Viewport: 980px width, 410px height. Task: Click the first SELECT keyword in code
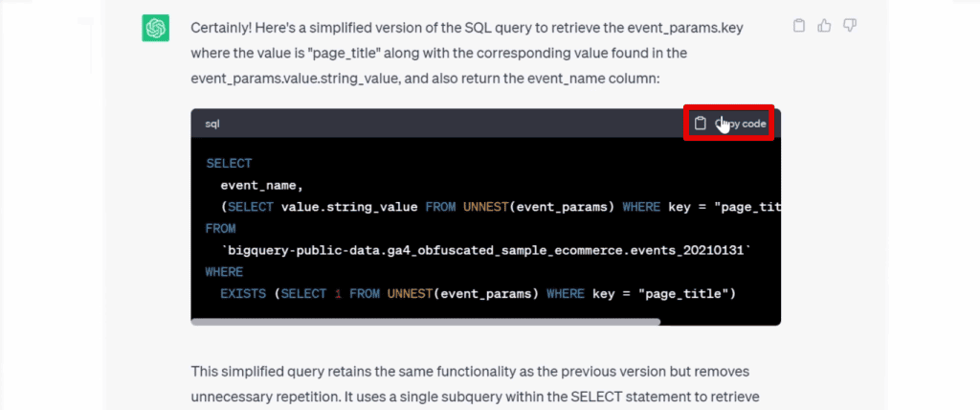(229, 164)
